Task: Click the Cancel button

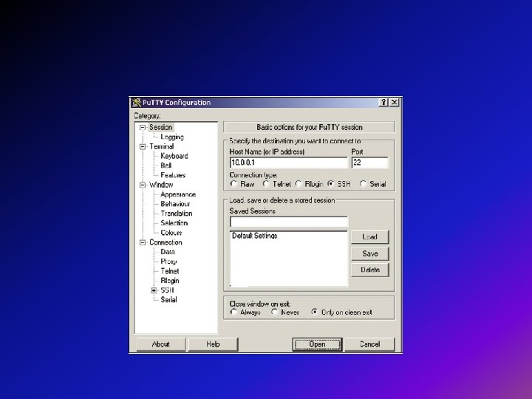Action: click(x=370, y=344)
